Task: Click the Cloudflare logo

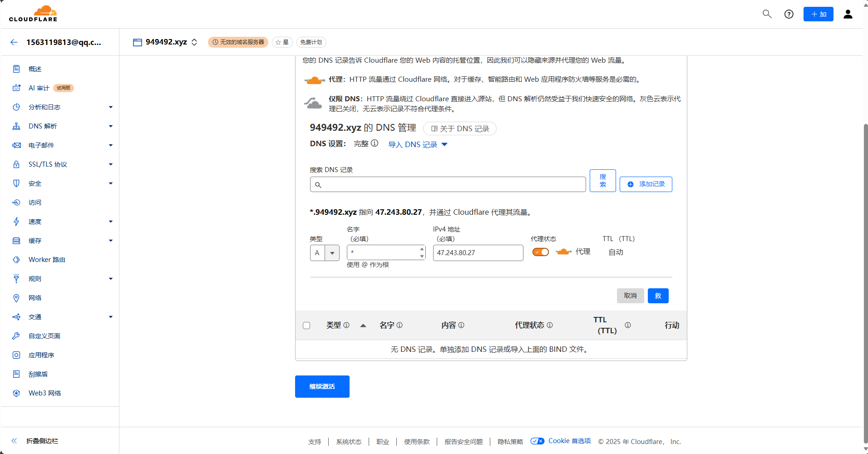Action: coord(33,14)
